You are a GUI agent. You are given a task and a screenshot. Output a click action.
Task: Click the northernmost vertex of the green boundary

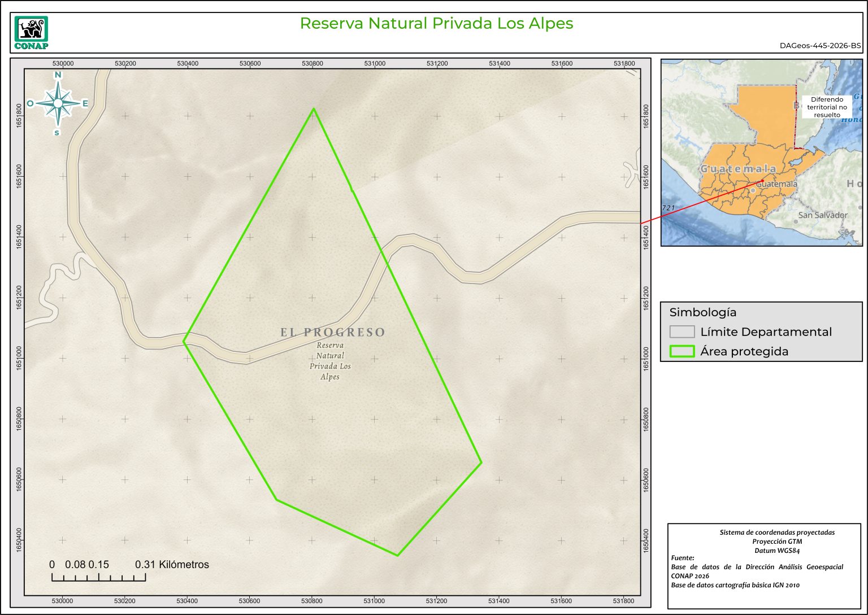314,108
